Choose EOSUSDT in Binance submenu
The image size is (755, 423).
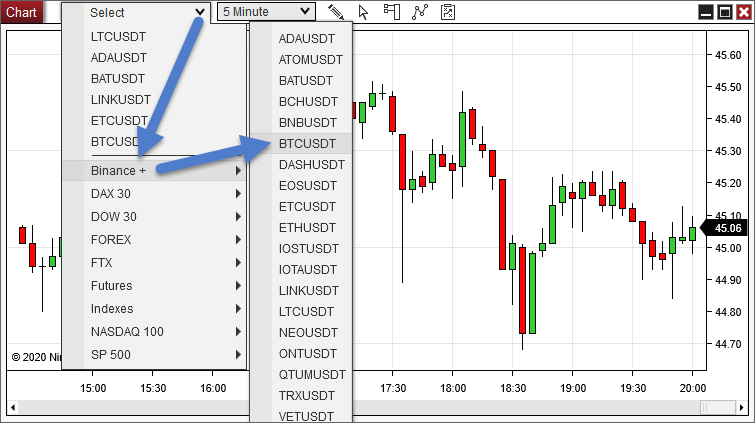[x=301, y=185]
